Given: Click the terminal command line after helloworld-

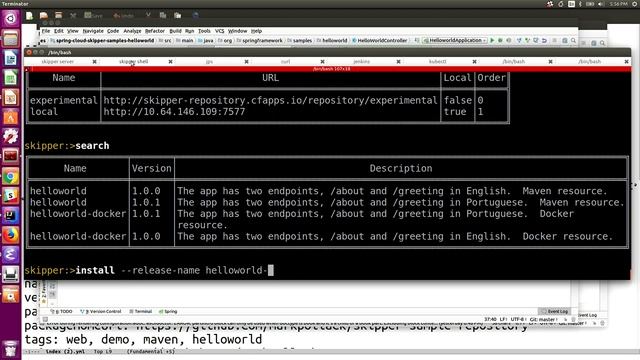Looking at the screenshot, I should pyautogui.click(x=271, y=270).
